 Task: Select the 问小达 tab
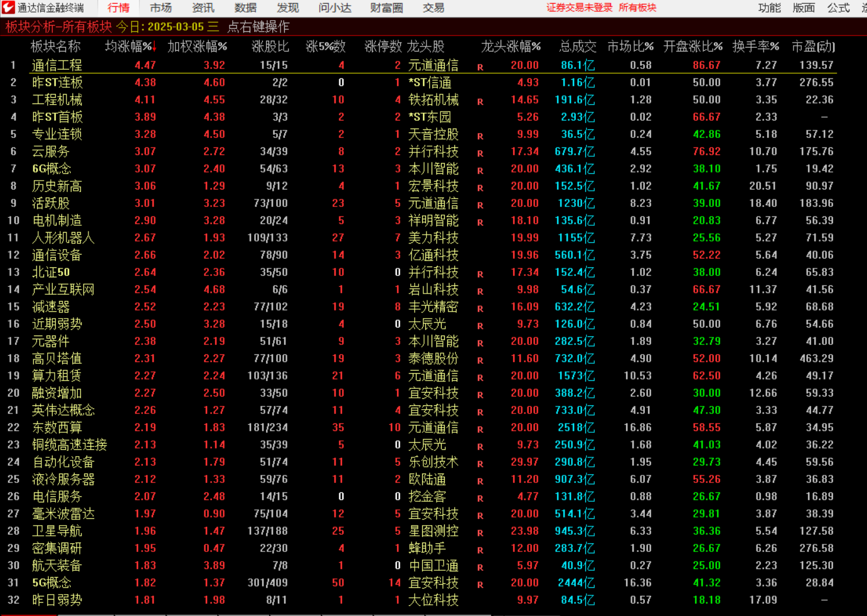[x=335, y=8]
